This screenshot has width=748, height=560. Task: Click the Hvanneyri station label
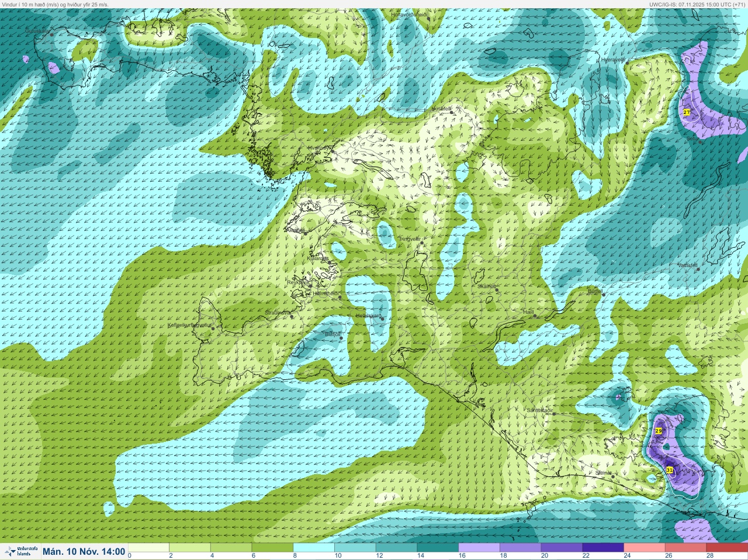point(320,148)
